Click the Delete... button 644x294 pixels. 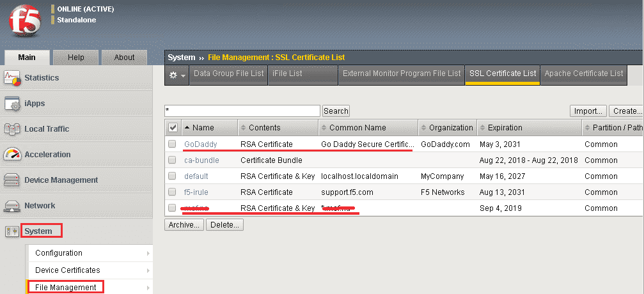click(x=225, y=225)
